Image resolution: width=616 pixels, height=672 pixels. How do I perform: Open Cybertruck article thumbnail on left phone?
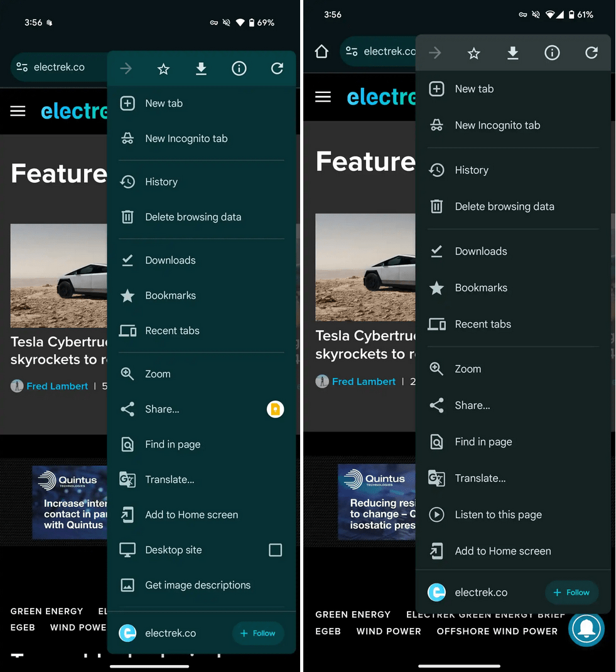pos(58,276)
